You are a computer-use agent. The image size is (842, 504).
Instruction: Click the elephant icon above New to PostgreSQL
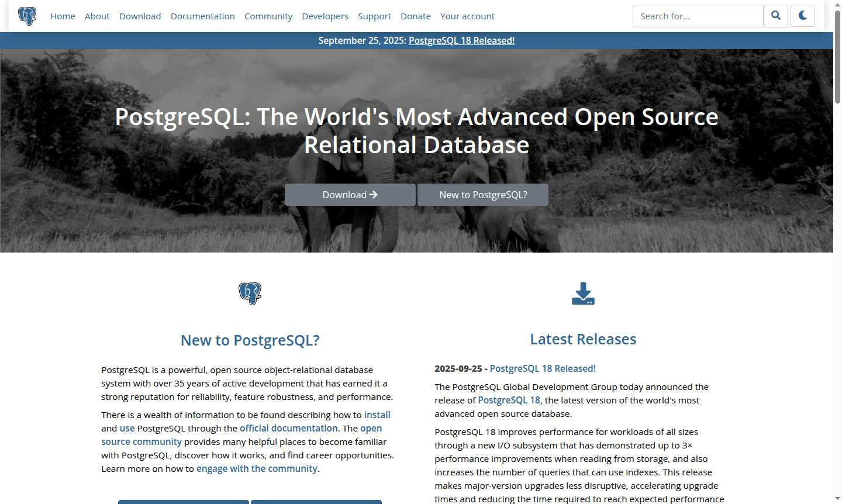(x=250, y=294)
